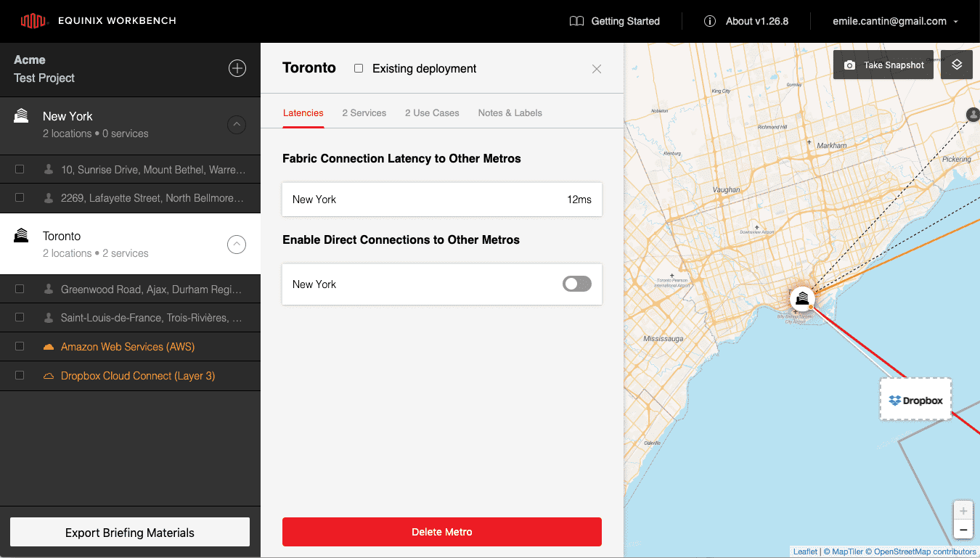Zoom in on the map
This screenshot has height=558, width=980.
(x=963, y=511)
